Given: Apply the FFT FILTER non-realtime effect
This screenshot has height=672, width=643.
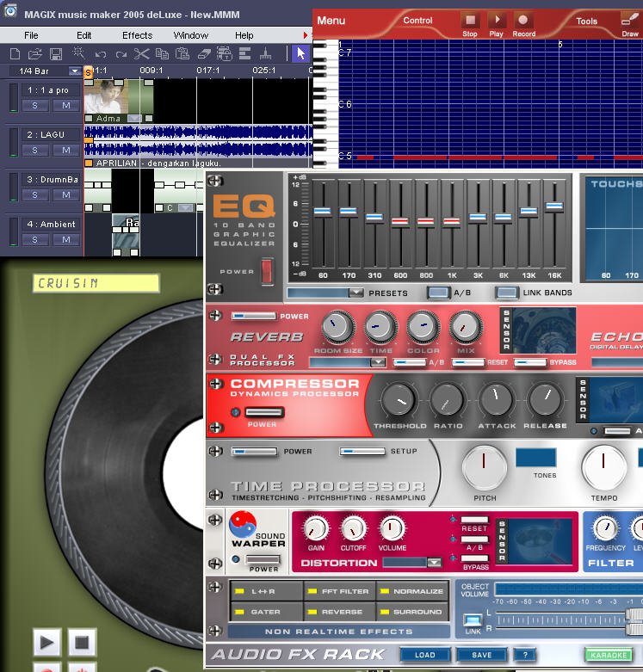Looking at the screenshot, I should pyautogui.click(x=340, y=591).
